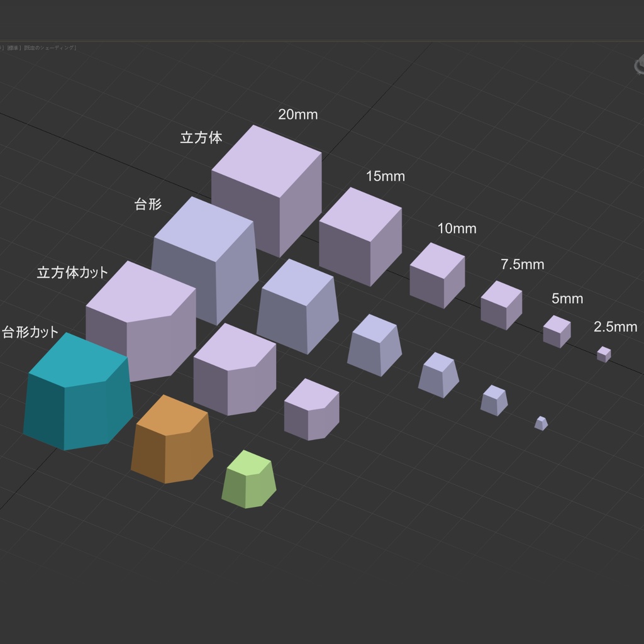
Task: Open the 既定のシェーディング shading menu
Action: 50,48
